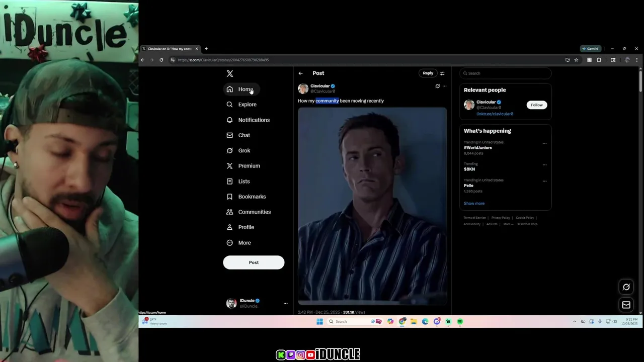Click browser back arrow
This screenshot has height=362, width=644.
[142, 60]
